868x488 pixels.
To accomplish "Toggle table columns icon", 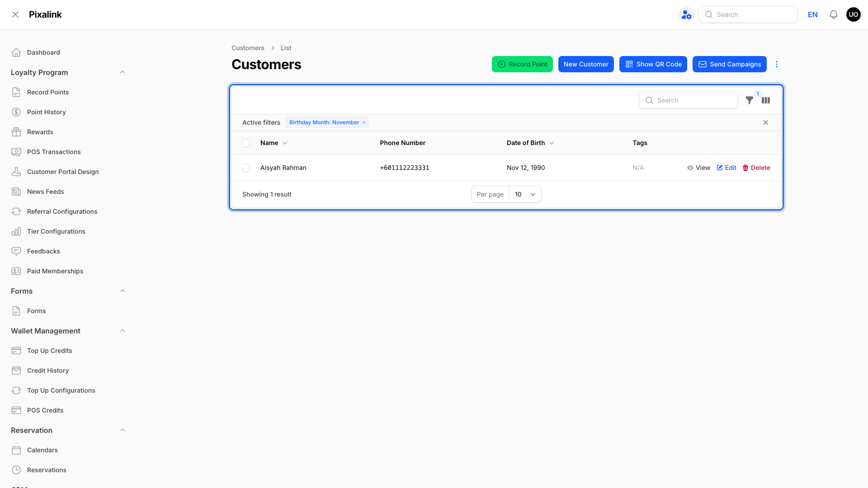I will [766, 100].
